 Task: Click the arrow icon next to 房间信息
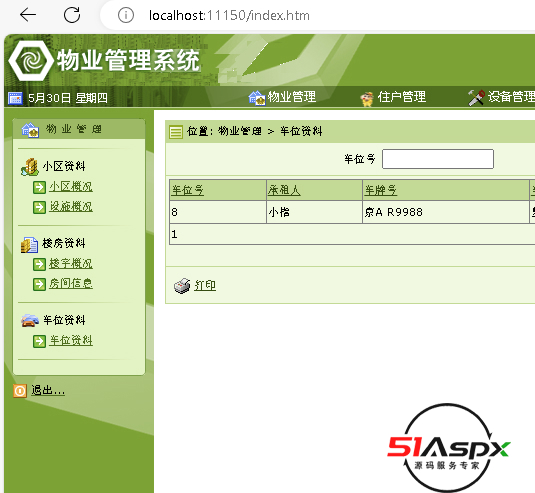click(x=39, y=284)
